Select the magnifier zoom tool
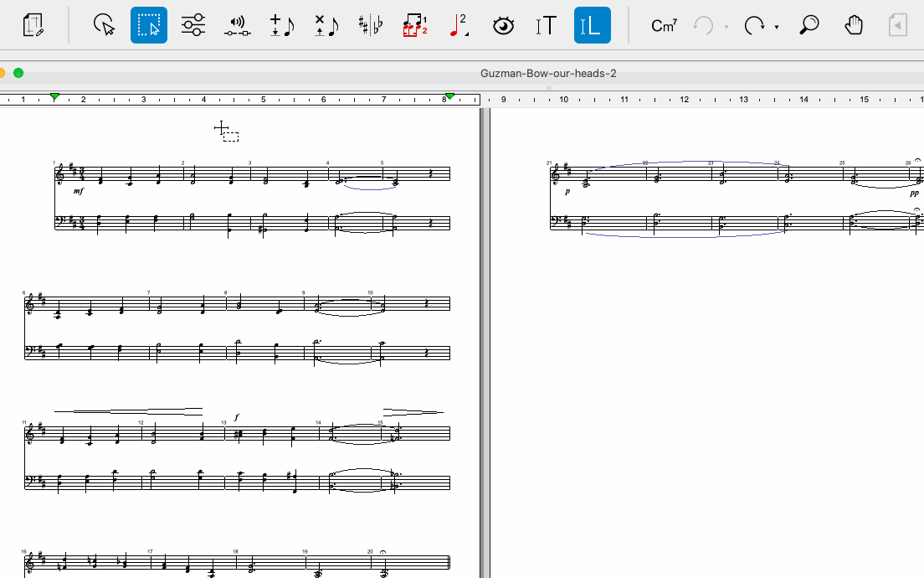Viewport: 924px width, 578px height. [x=808, y=25]
